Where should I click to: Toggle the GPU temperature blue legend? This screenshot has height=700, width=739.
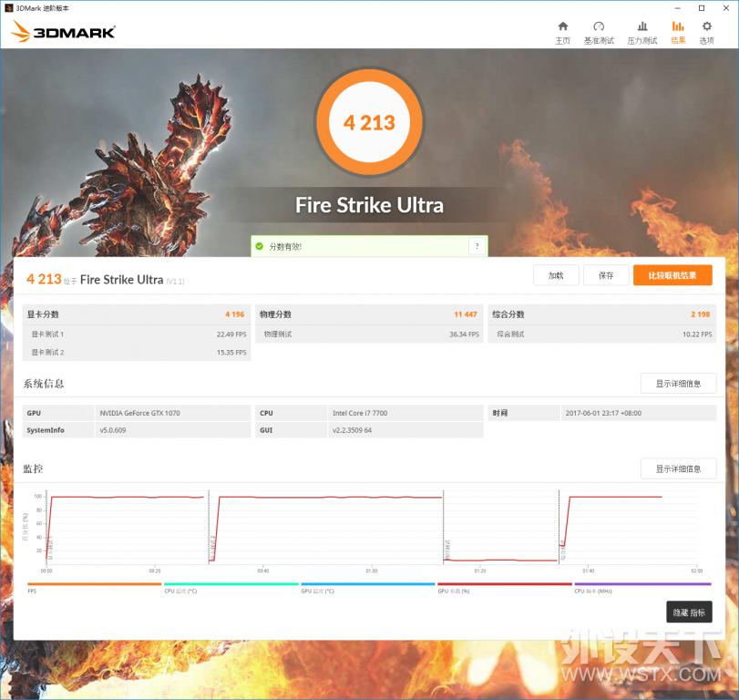click(x=367, y=584)
